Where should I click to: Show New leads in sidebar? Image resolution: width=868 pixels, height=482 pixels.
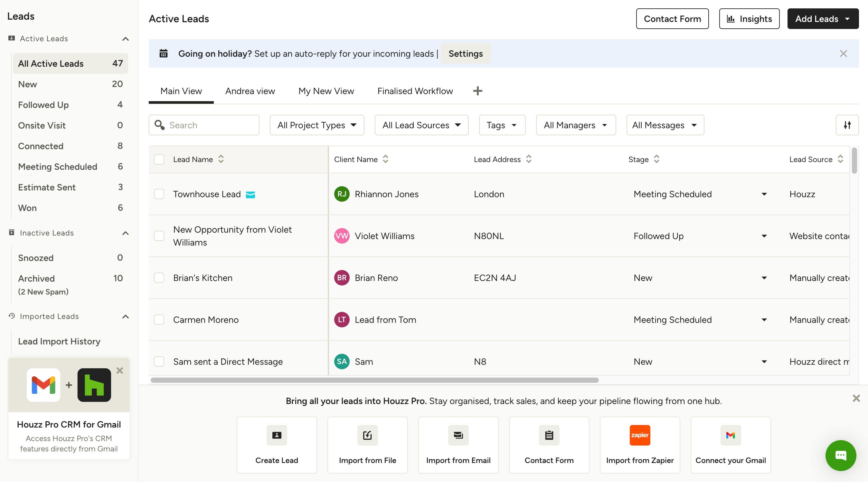point(71,84)
